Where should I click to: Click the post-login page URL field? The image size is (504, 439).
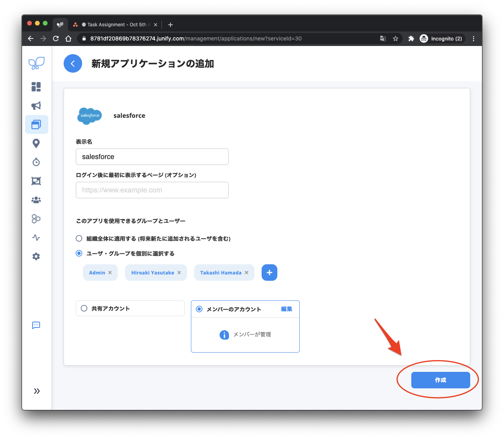pyautogui.click(x=152, y=190)
